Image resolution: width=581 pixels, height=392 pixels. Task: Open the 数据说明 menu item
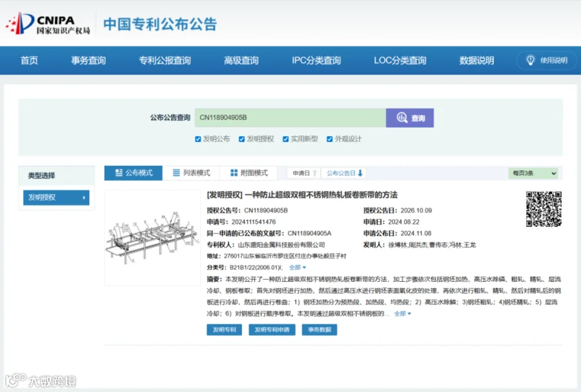(x=477, y=61)
